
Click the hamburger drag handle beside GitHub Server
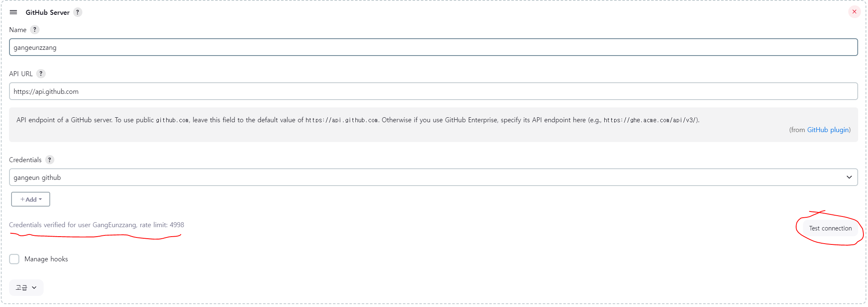[13, 12]
